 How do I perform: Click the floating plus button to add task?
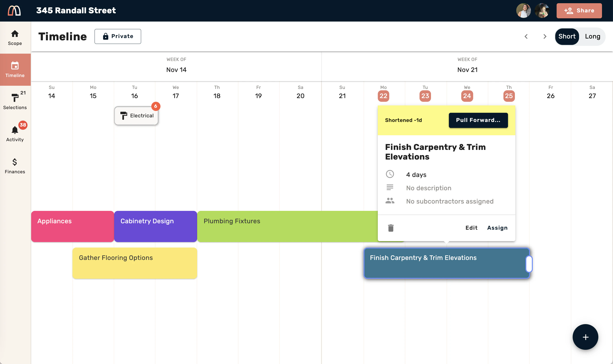[585, 337]
